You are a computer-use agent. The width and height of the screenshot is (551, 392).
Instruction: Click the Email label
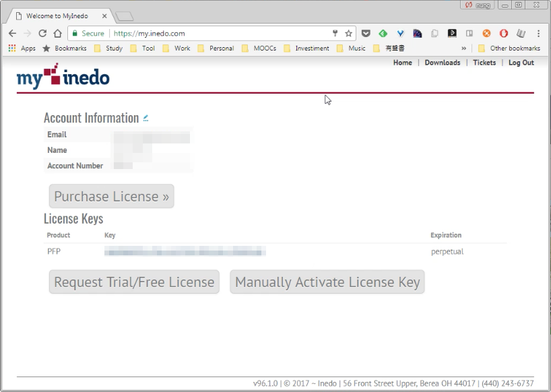point(57,135)
